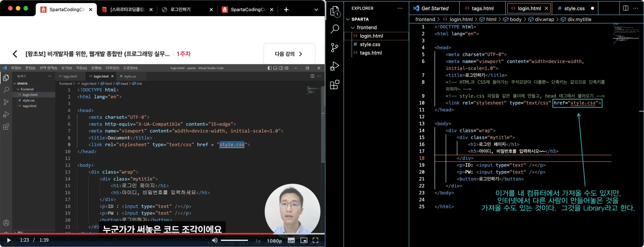Click the Accounts icon in video's VS Code
The image size is (644, 247).
[x=6, y=223]
